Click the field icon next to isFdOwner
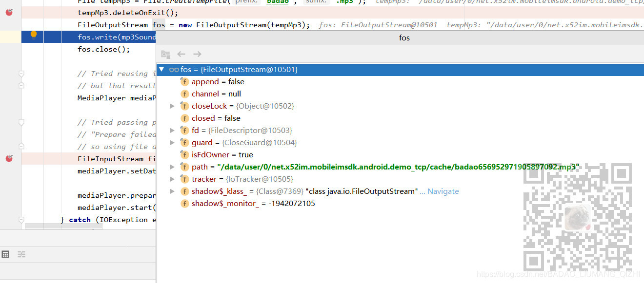This screenshot has height=283, width=644. [x=184, y=154]
